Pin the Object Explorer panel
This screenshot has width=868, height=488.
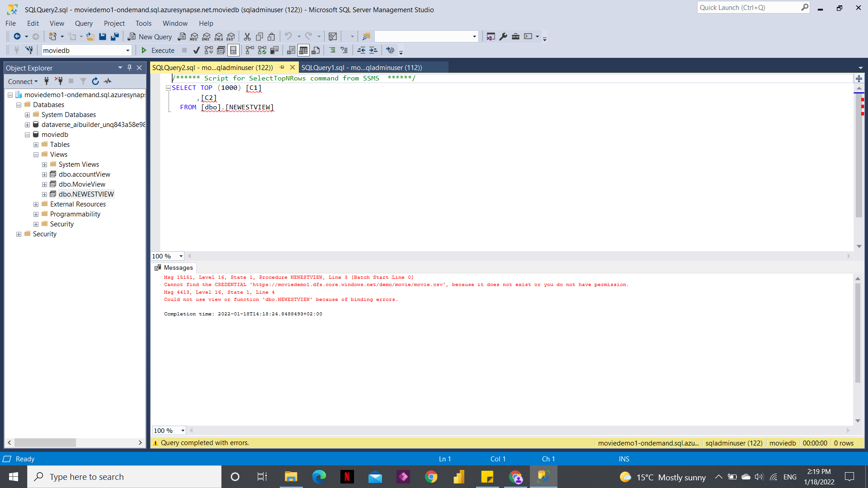[x=129, y=67]
